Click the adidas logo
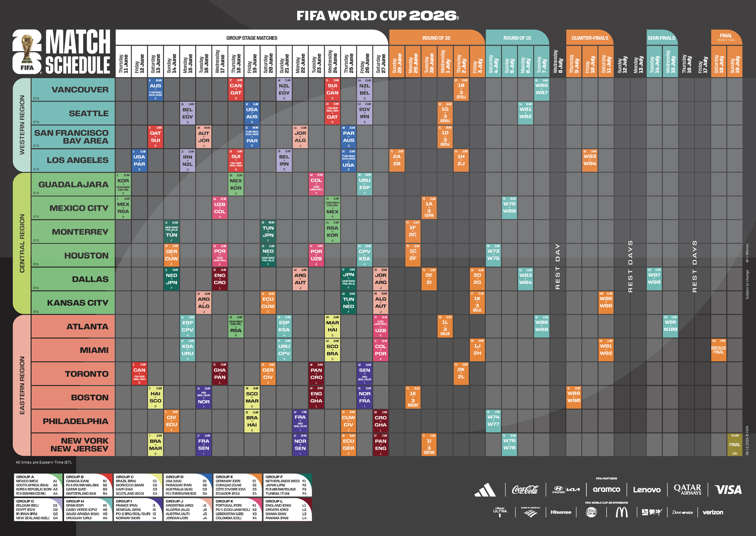 click(485, 490)
